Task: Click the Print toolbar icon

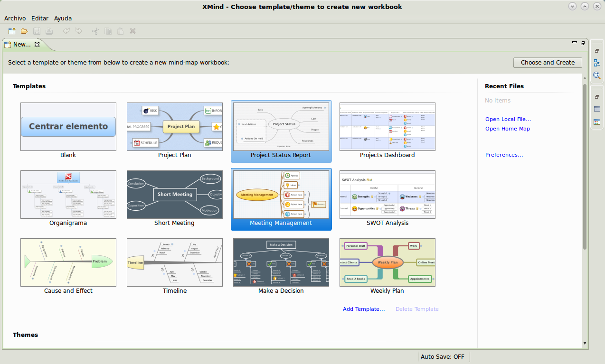Action: 49,31
